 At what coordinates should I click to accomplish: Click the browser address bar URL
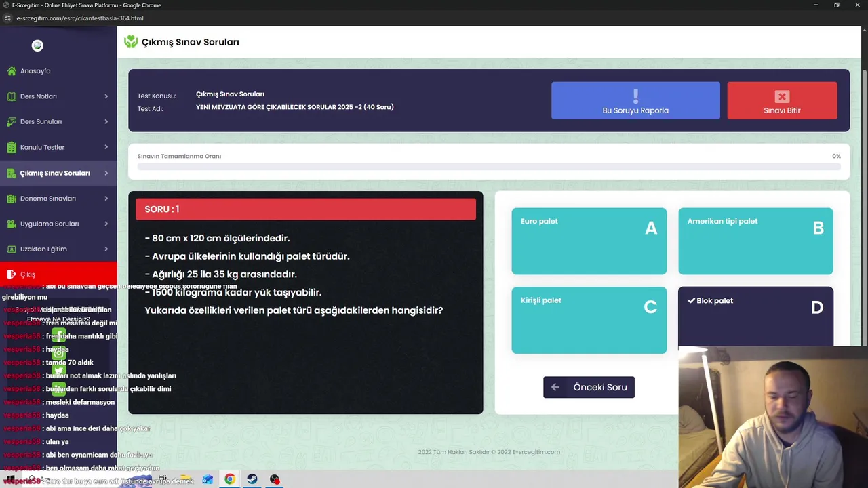[80, 18]
